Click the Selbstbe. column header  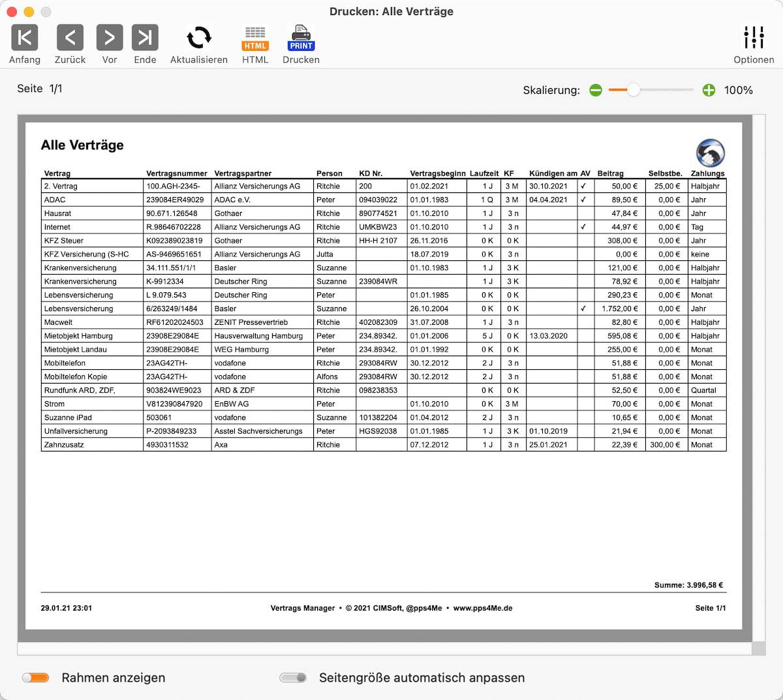[666, 174]
